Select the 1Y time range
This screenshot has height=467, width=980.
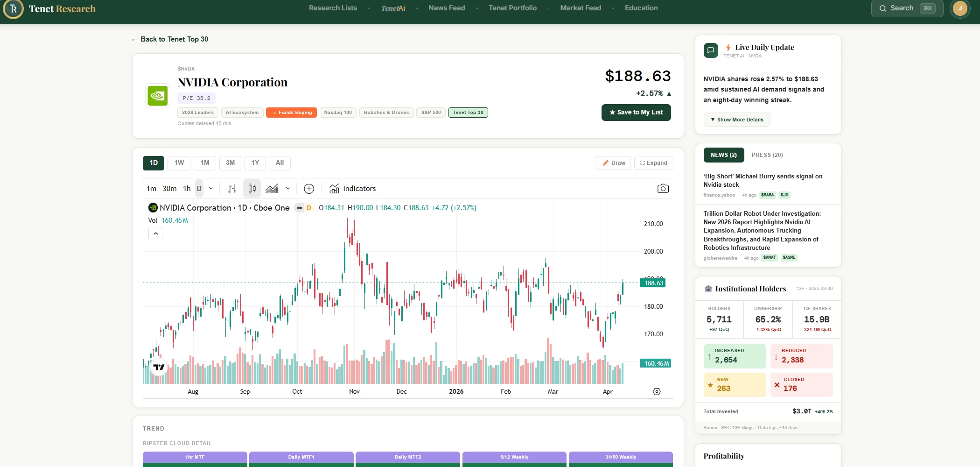255,163
